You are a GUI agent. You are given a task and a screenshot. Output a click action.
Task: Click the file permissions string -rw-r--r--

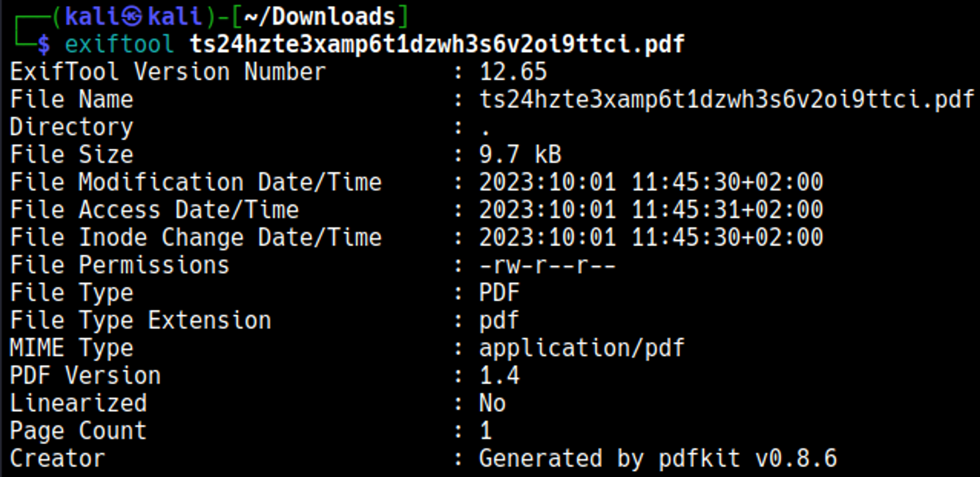click(547, 265)
